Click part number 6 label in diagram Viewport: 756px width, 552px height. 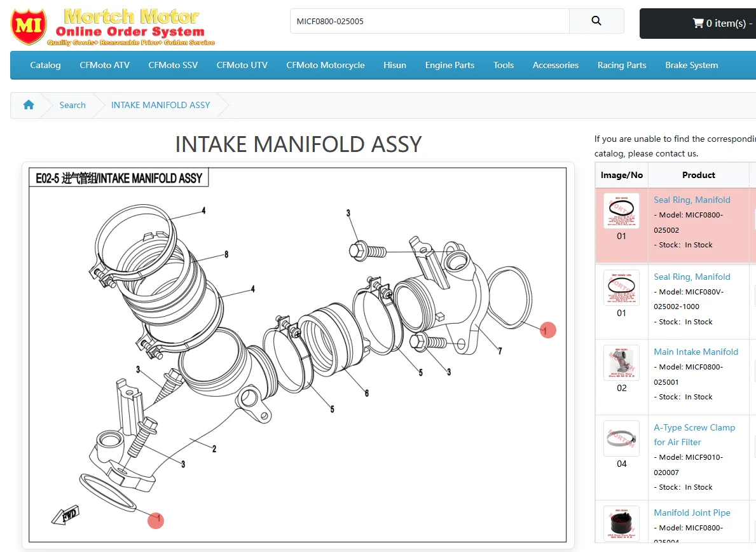367,393
